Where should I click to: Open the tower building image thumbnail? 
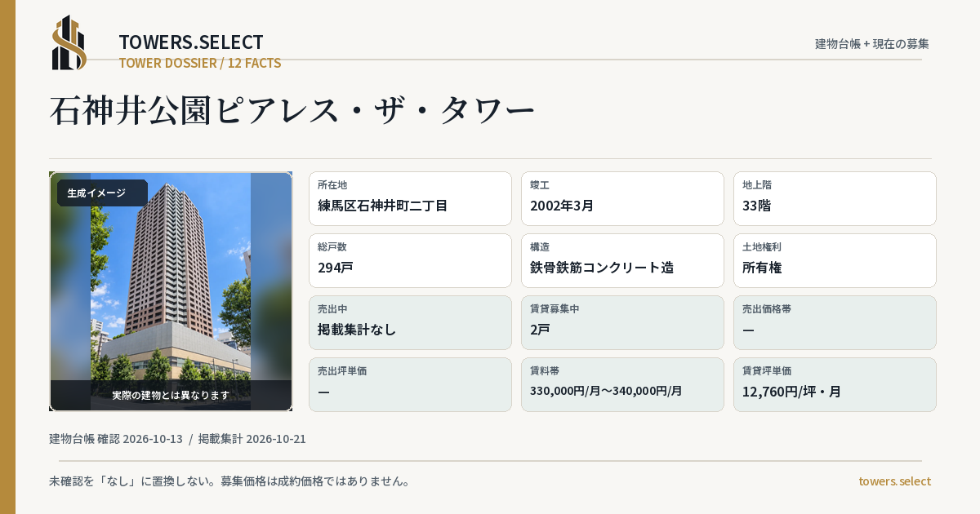click(x=171, y=291)
